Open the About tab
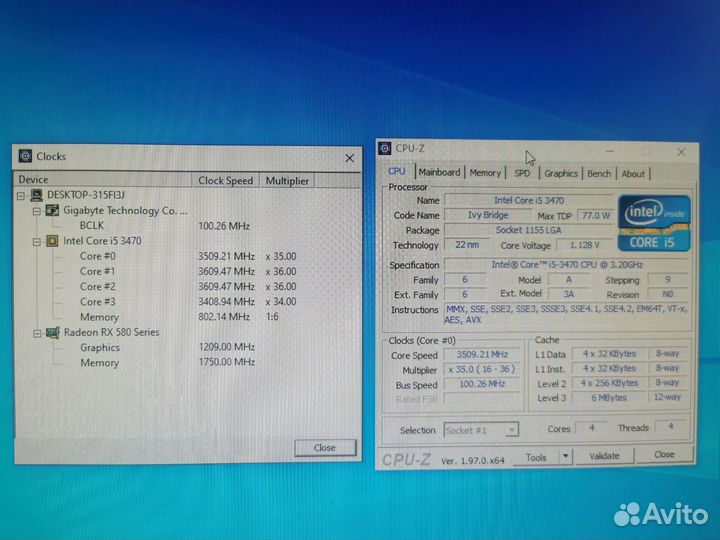This screenshot has height=540, width=720. [x=633, y=174]
